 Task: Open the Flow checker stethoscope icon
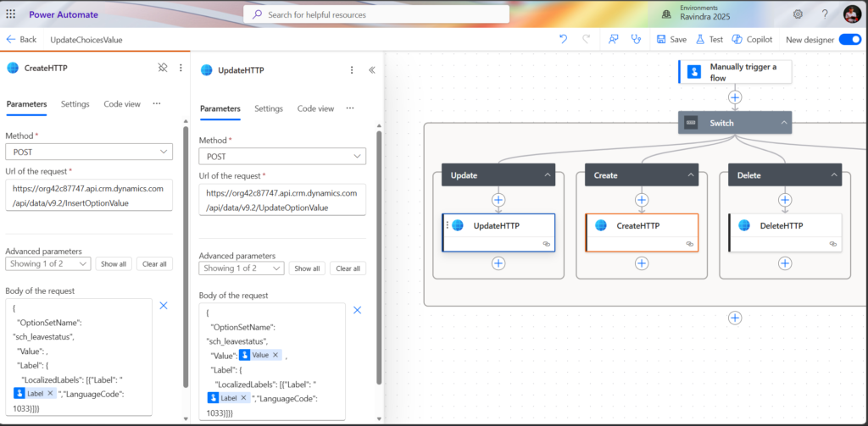pos(636,39)
